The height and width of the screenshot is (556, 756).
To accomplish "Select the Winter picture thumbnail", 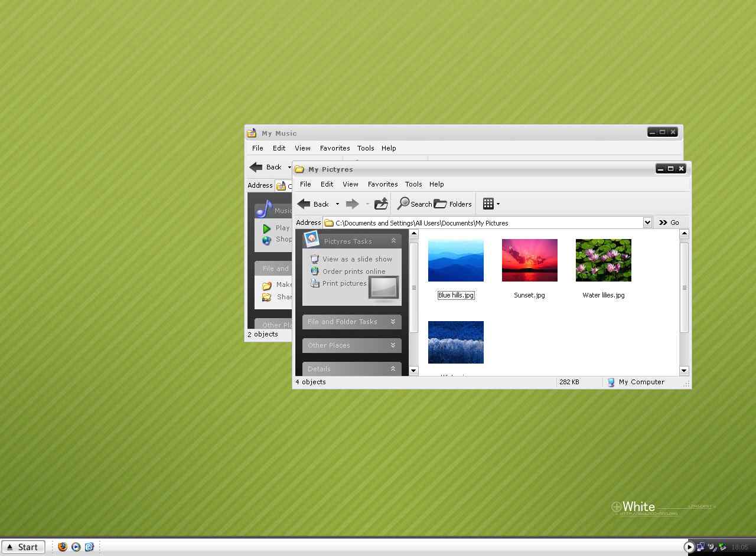I will [456, 342].
